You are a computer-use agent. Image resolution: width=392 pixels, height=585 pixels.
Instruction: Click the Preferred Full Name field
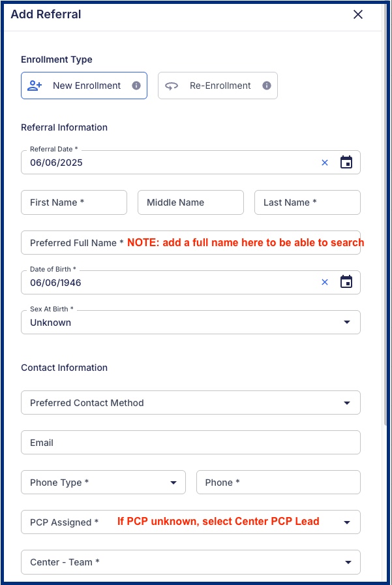click(191, 242)
